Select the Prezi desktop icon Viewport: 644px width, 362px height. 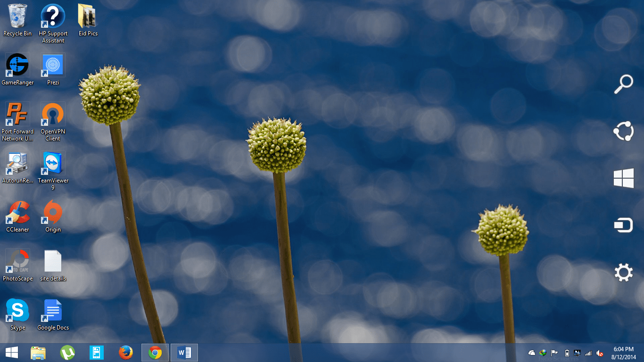[x=53, y=65]
